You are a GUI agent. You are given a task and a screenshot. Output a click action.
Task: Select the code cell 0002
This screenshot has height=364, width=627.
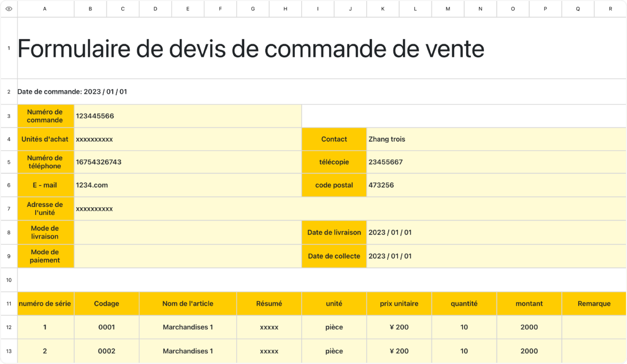pyautogui.click(x=107, y=351)
